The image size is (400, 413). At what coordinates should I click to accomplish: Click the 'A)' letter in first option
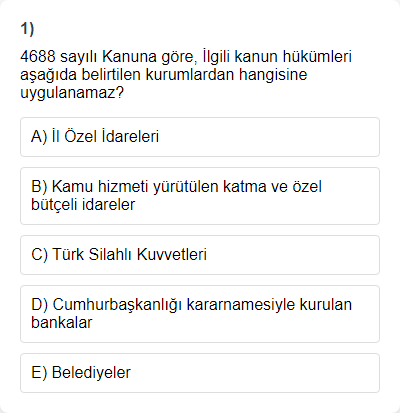click(39, 137)
